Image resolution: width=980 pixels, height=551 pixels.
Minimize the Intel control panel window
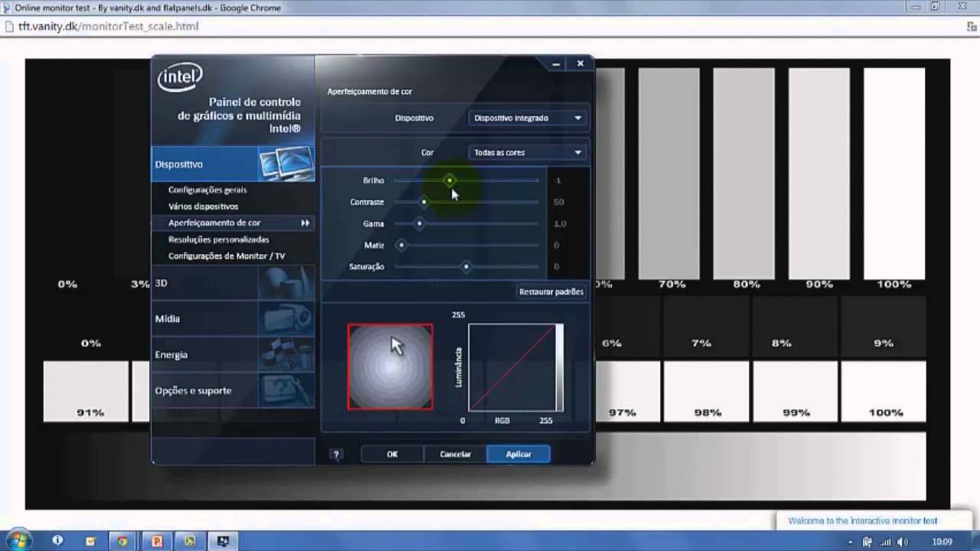pos(557,64)
